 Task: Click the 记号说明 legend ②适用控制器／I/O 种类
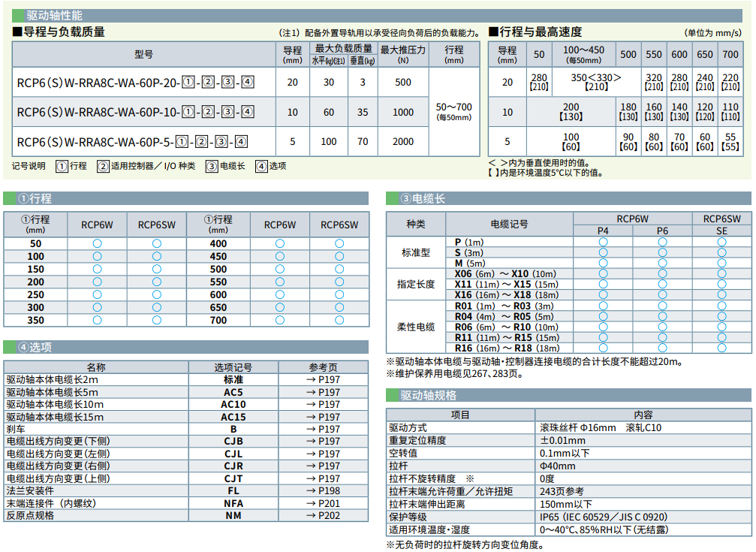(x=146, y=166)
